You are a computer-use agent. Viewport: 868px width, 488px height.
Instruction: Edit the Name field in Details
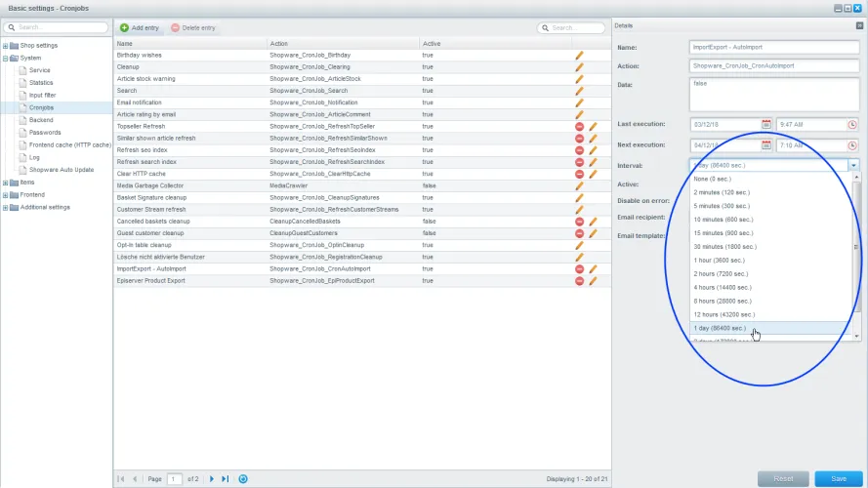coord(774,48)
